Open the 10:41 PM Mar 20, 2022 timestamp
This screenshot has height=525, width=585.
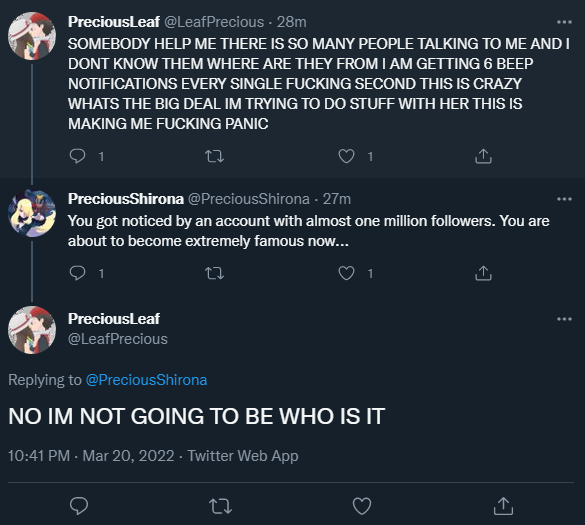[x=91, y=456]
